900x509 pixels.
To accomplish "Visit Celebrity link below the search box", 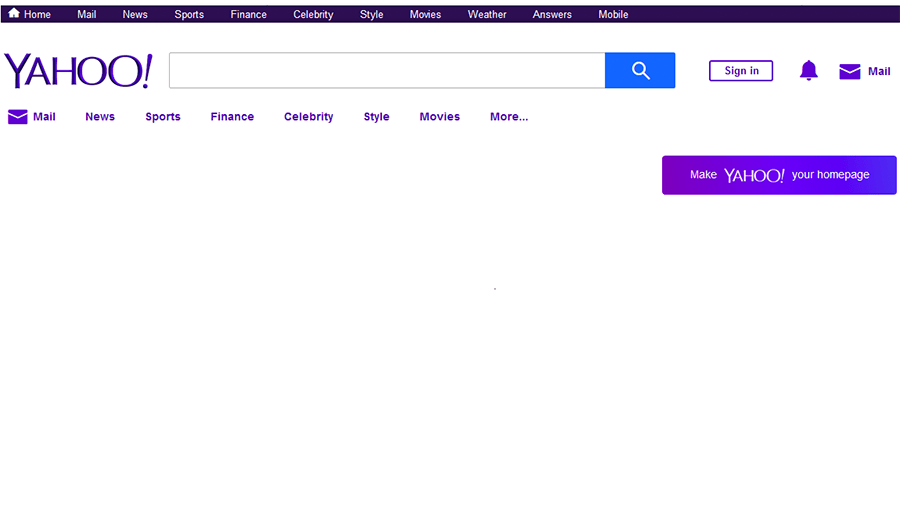I will coord(308,117).
